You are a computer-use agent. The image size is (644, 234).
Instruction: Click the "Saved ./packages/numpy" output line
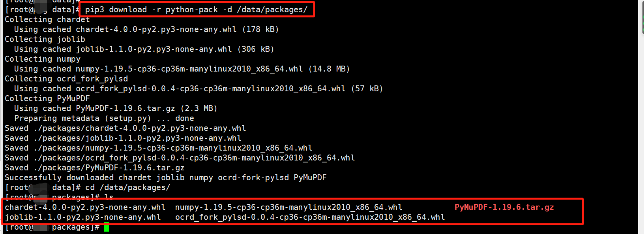click(158, 148)
